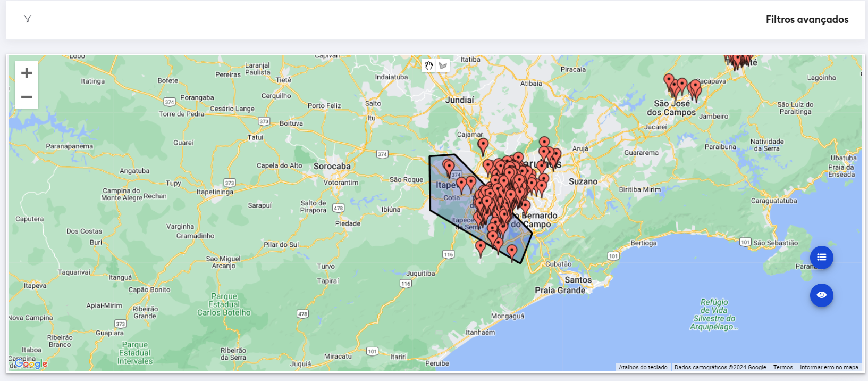868x381 pixels.
Task: Click the Piedade label
Action: (x=348, y=223)
